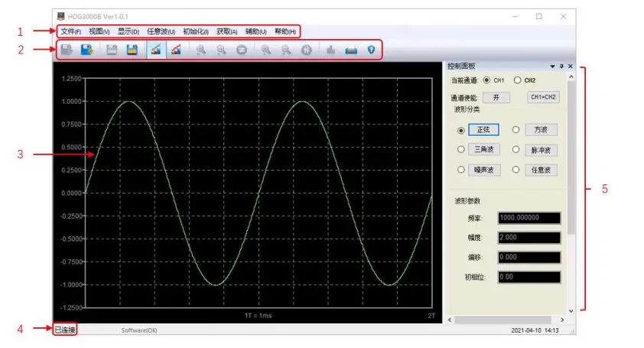Click the control panel vertical scrollbar thumb

point(571,158)
